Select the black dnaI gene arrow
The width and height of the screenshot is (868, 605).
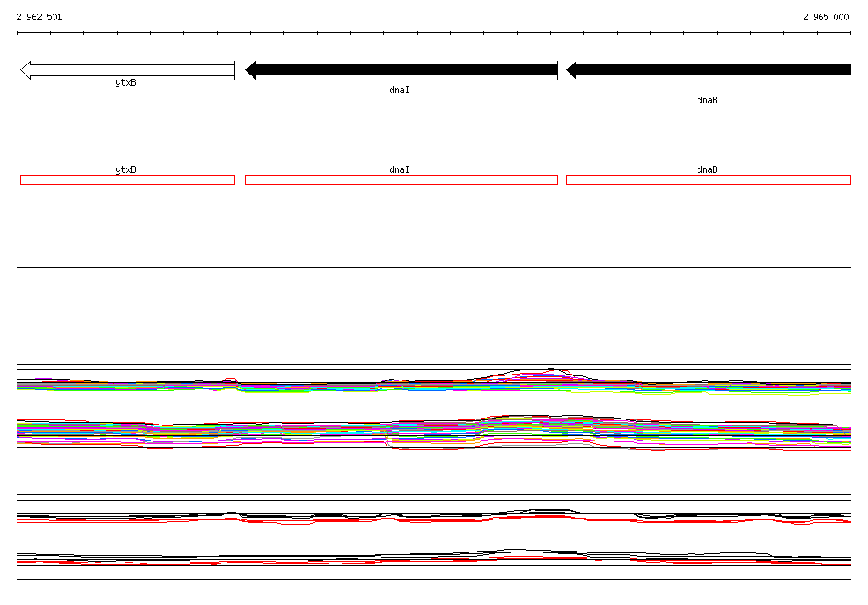click(401, 70)
